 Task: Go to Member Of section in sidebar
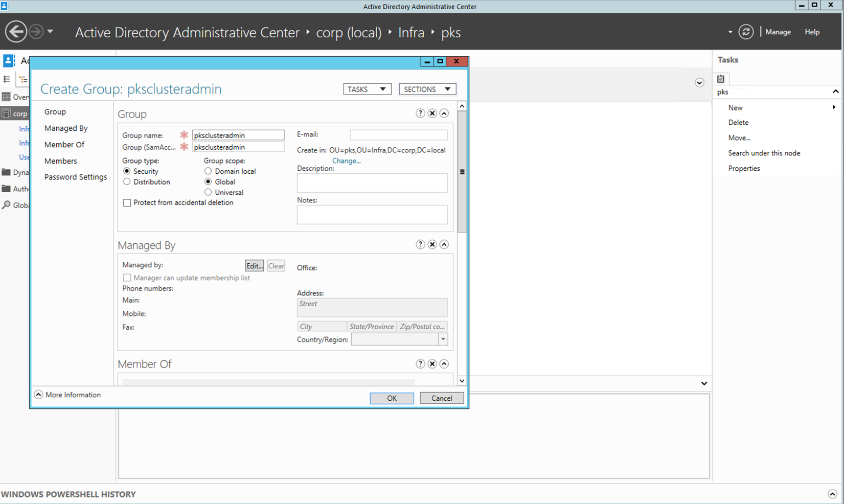pyautogui.click(x=64, y=144)
